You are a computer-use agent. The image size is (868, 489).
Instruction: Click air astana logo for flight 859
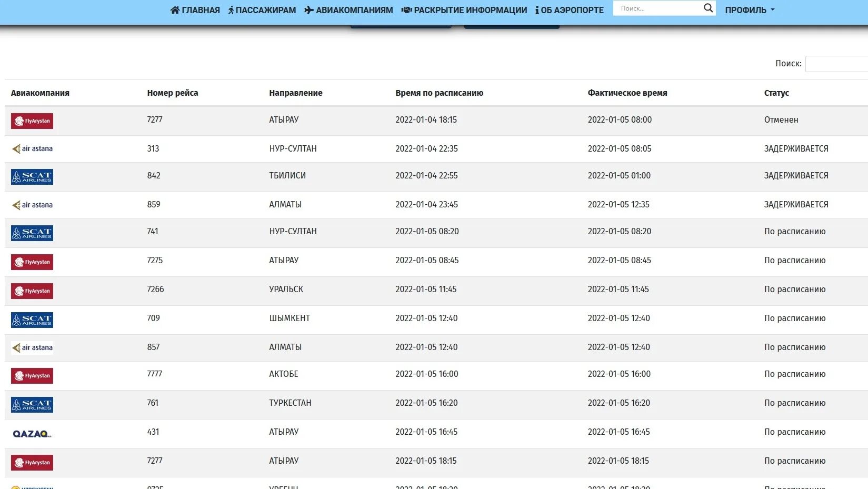tap(32, 205)
